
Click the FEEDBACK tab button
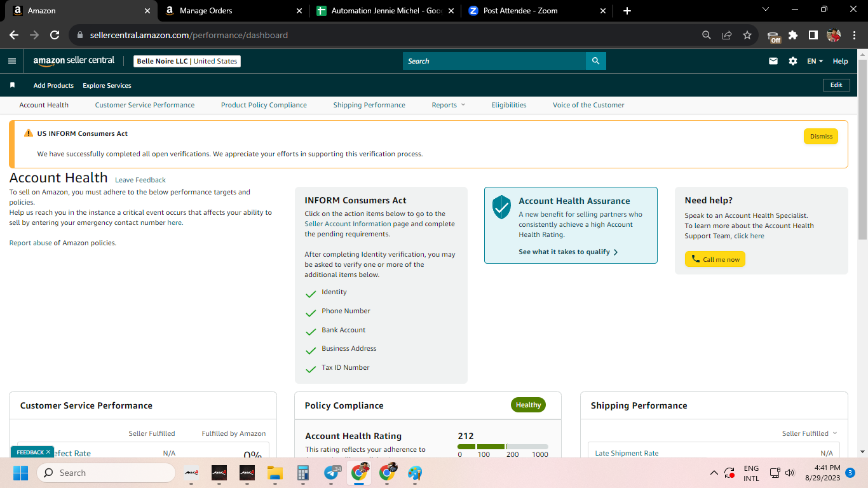[x=30, y=452]
